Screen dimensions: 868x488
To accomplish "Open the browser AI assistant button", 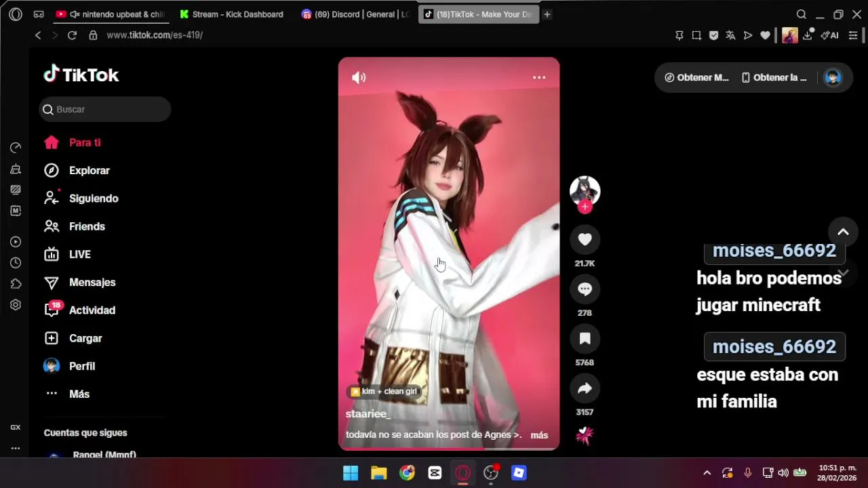I will (829, 35).
